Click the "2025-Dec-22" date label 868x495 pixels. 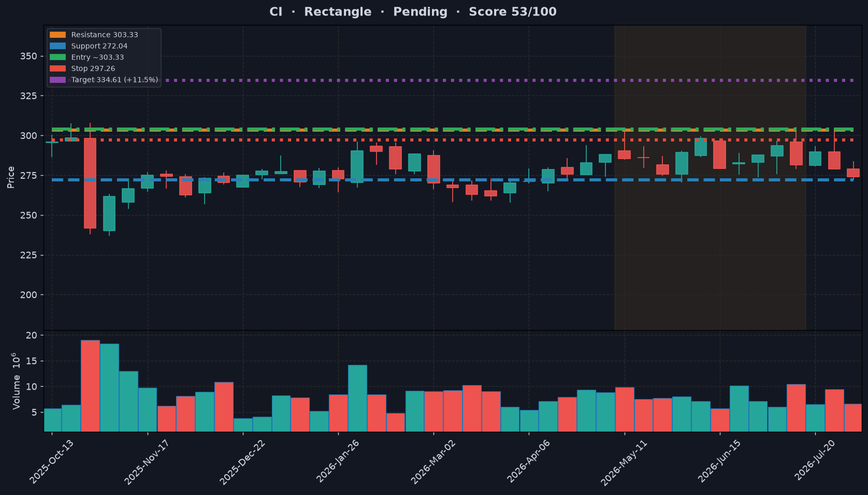[x=242, y=461]
